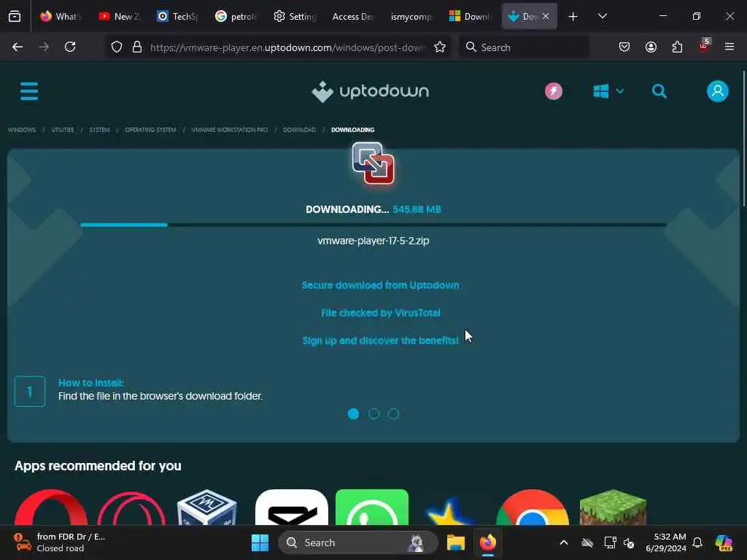
Task: Open Secure download from Uptodown link
Action: pyautogui.click(x=380, y=285)
